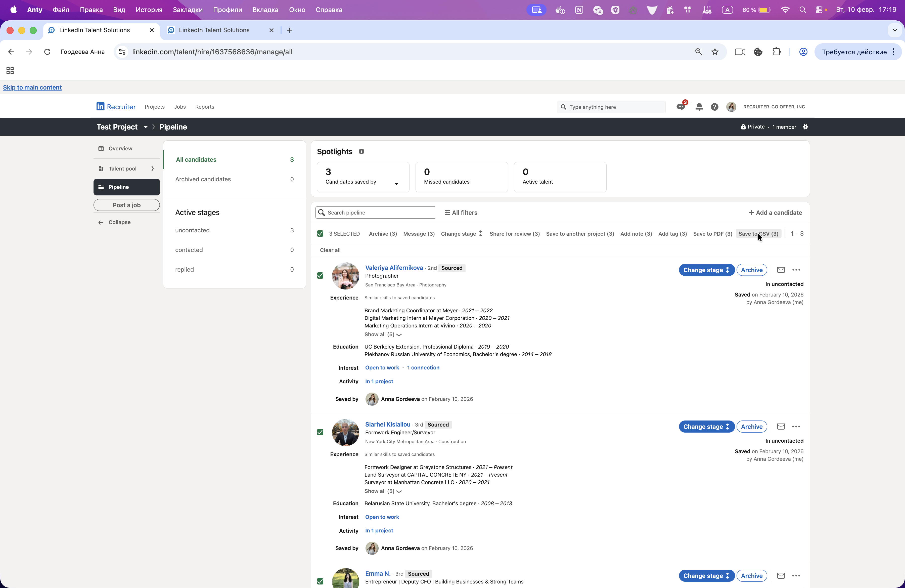Uncheck the select-all candidates checkbox
This screenshot has height=588, width=905.
tap(320, 234)
